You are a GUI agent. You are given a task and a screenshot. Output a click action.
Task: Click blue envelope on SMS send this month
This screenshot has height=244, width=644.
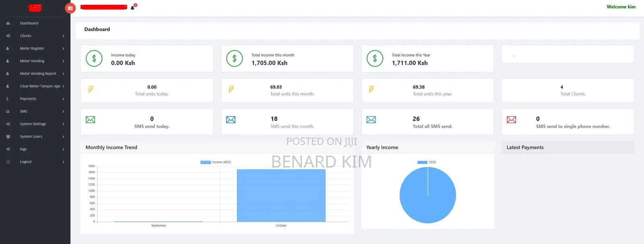231,120
